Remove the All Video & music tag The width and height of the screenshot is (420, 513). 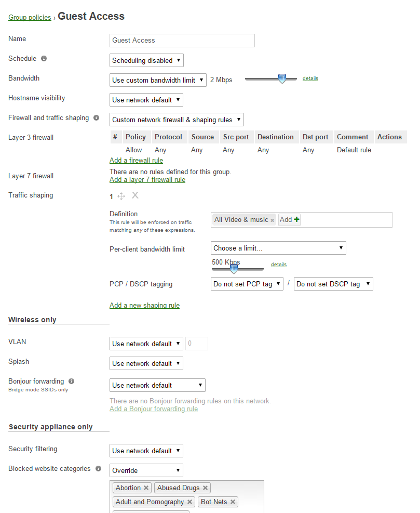(x=272, y=220)
